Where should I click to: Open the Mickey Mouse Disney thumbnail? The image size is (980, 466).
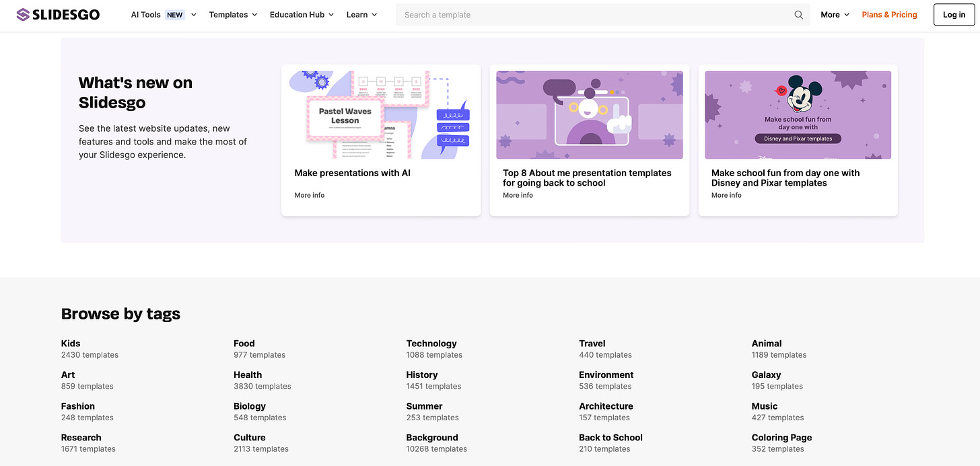point(798,115)
